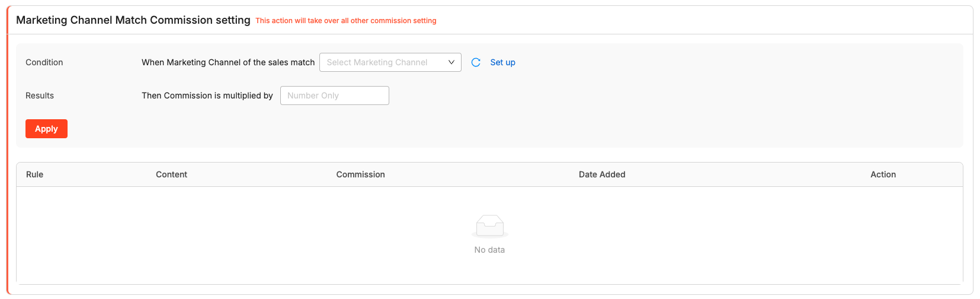This screenshot has height=299, width=980.
Task: Click the red commission override warning text
Action: pos(346,21)
